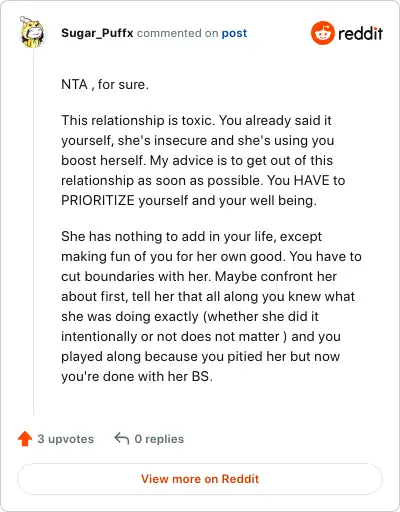Click the "3 upvotes" count label
The height and width of the screenshot is (512, 400).
pyautogui.click(x=66, y=439)
